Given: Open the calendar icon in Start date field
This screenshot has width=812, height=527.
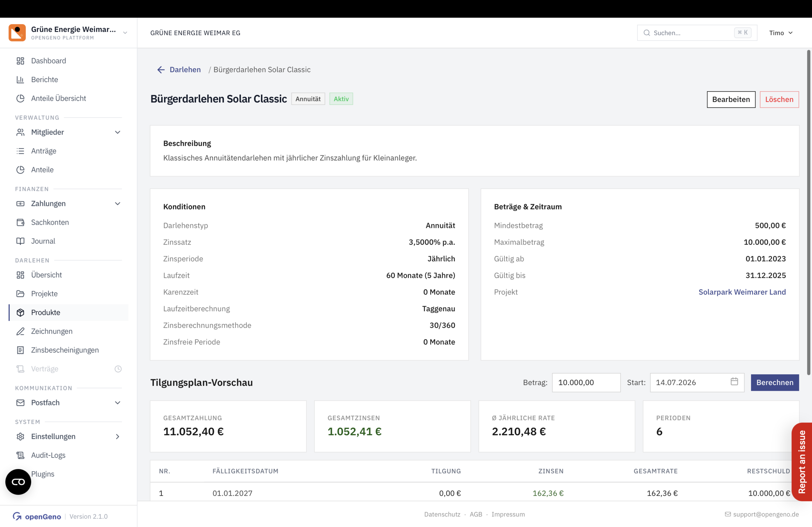Looking at the screenshot, I should click(734, 382).
